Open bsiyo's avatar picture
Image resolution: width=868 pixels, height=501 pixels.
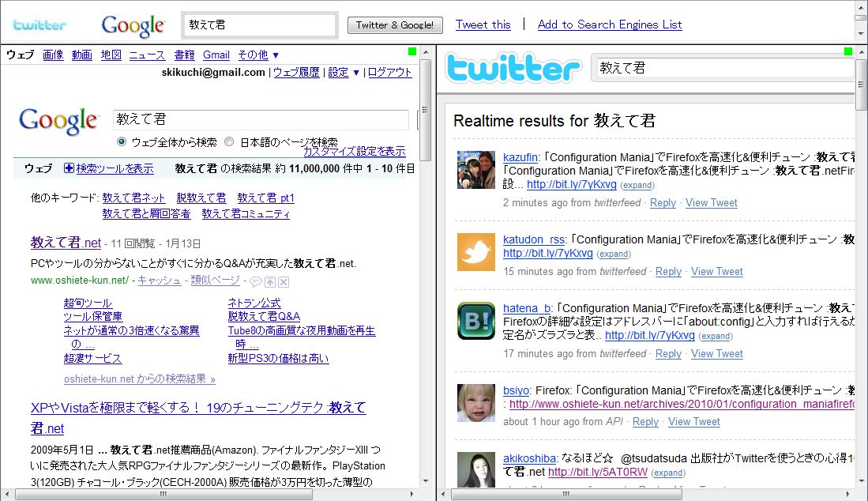point(476,403)
